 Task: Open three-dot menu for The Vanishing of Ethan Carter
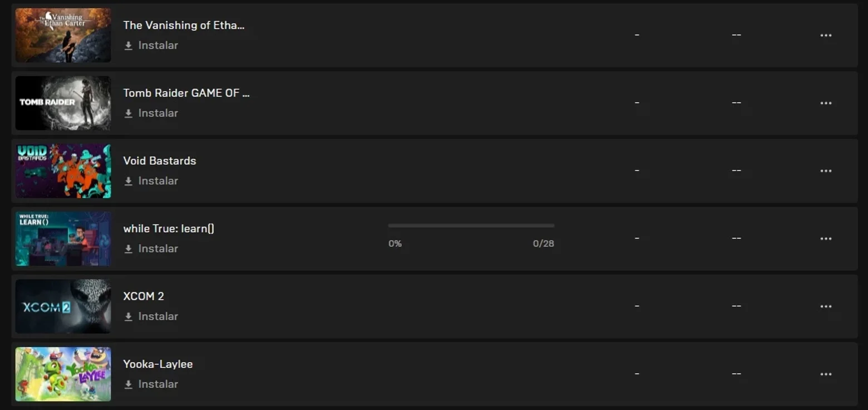pos(826,36)
